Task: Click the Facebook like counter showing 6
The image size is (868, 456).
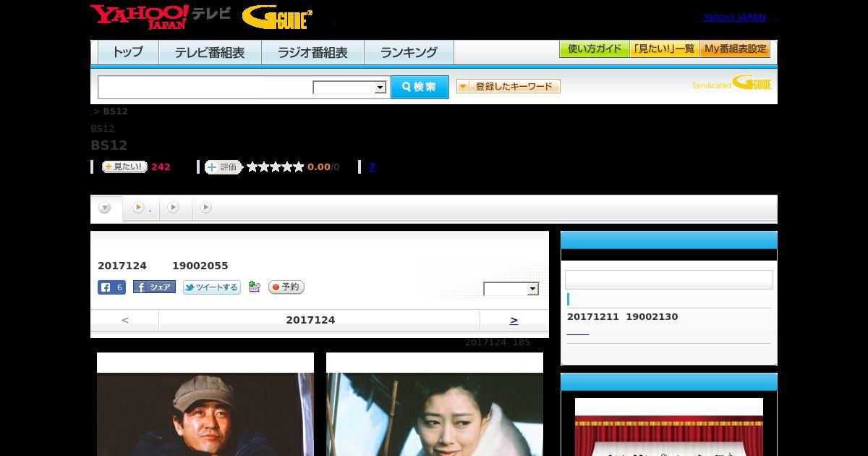Action: click(x=111, y=287)
